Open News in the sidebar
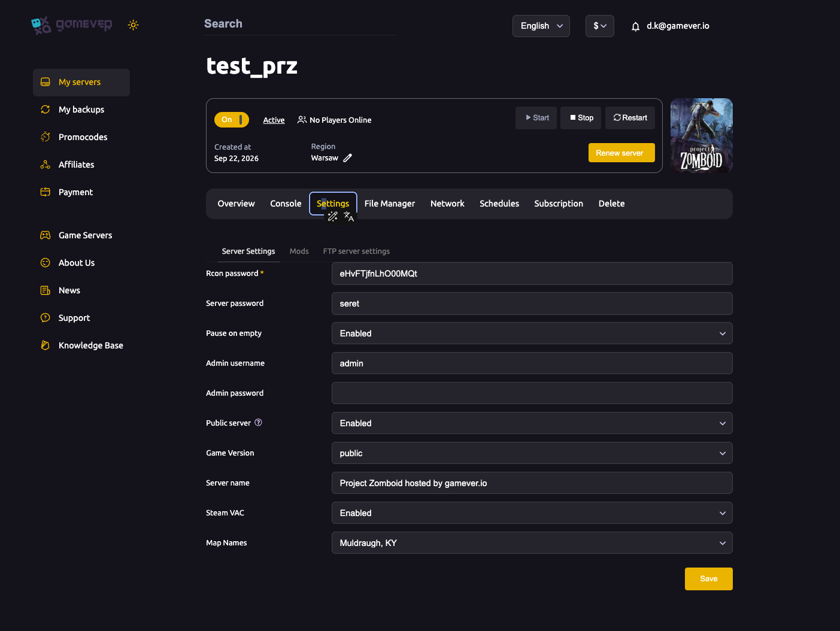The image size is (840, 631). 81,290
